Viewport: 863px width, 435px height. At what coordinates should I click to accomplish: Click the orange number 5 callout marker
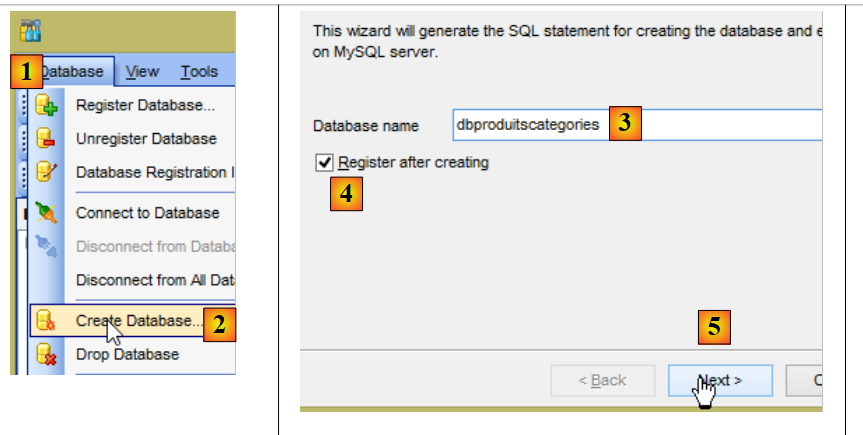(713, 327)
